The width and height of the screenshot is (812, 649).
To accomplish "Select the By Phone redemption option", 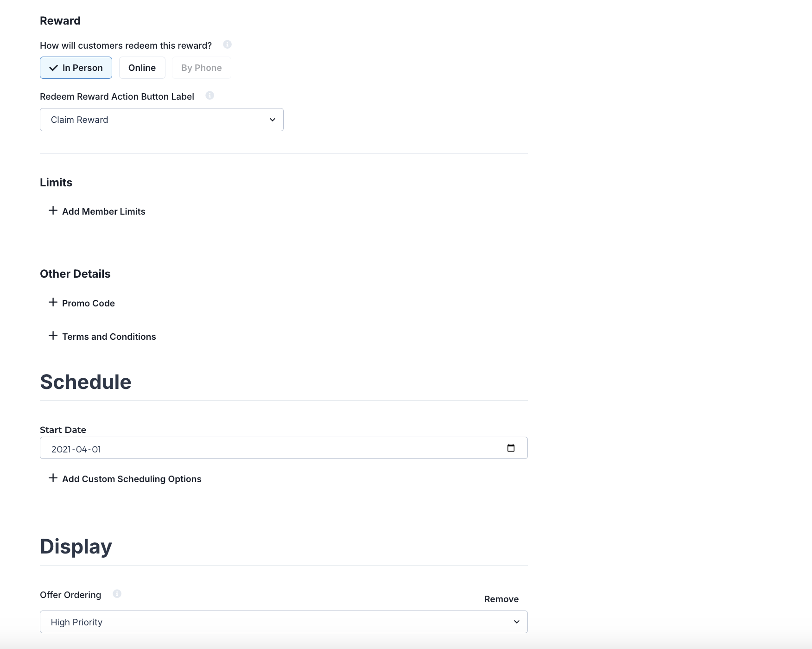I will [201, 68].
